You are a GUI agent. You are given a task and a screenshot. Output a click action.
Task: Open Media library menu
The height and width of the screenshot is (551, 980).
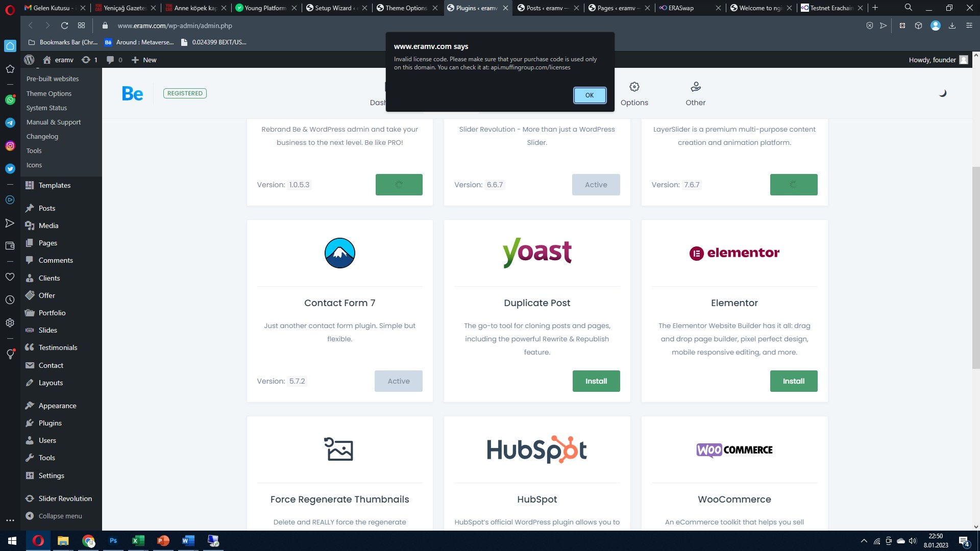[x=48, y=226]
